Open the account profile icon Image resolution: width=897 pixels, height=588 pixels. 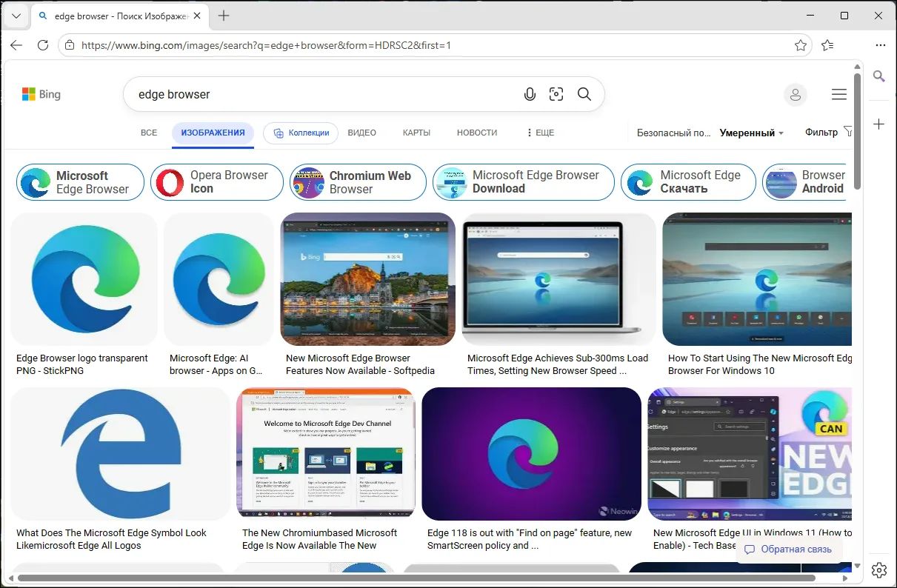tap(796, 95)
